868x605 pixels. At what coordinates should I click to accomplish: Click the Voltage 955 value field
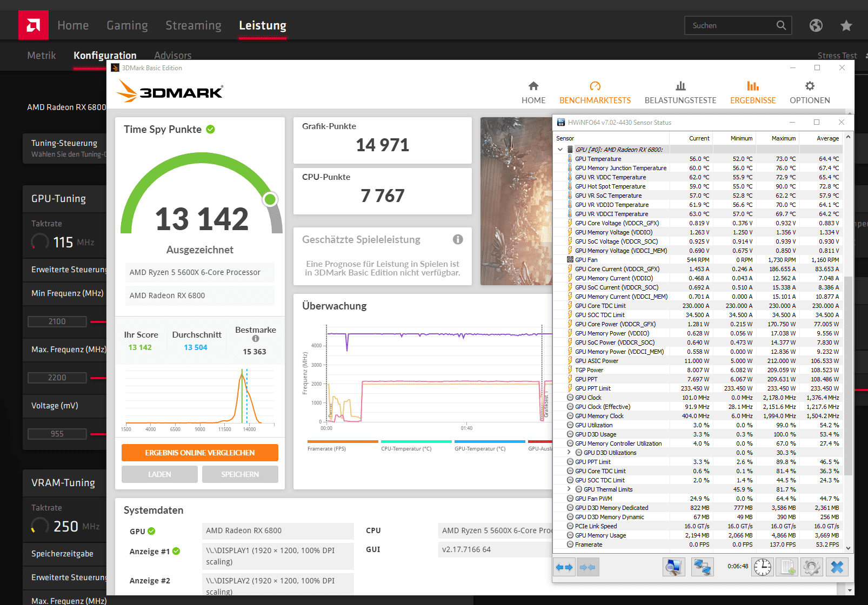pyautogui.click(x=57, y=434)
